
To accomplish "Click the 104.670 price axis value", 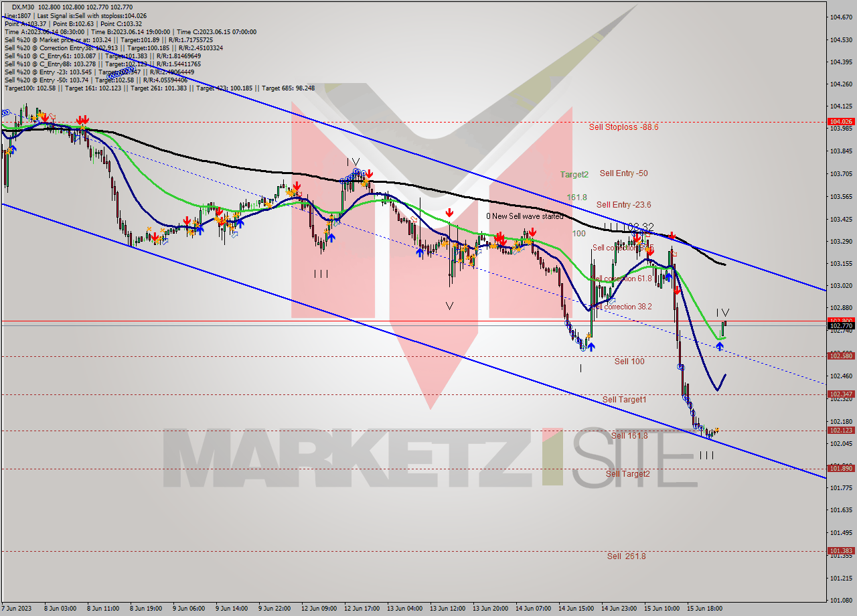I will pyautogui.click(x=841, y=17).
